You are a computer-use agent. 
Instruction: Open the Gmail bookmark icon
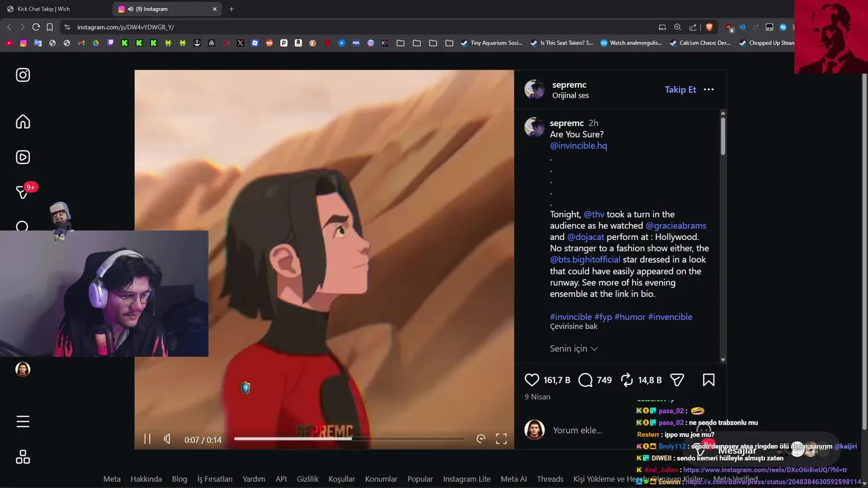[81, 43]
